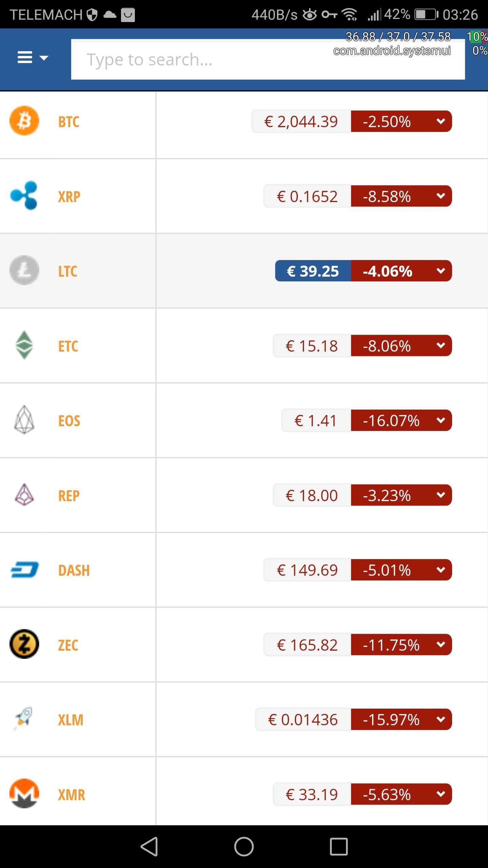The image size is (488, 868).
Task: Open the XLM ticker link
Action: tap(70, 720)
